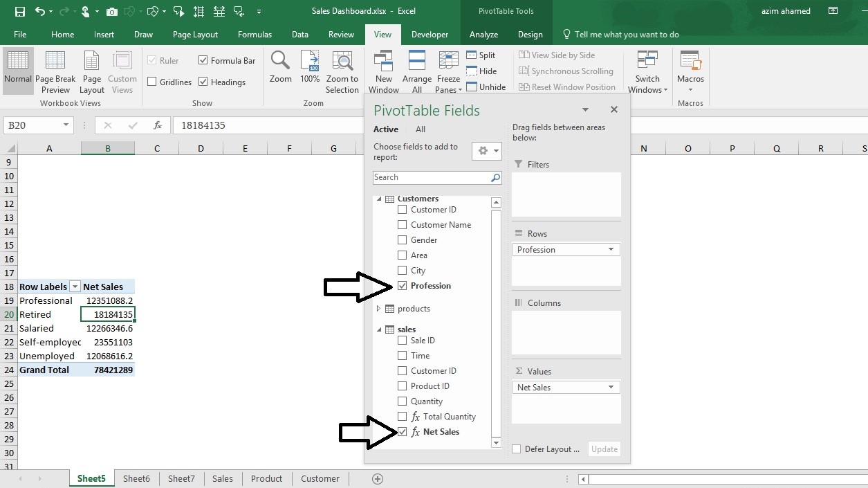Click Zoom to Selection
Viewport: 868px width, 488px height.
(x=342, y=72)
